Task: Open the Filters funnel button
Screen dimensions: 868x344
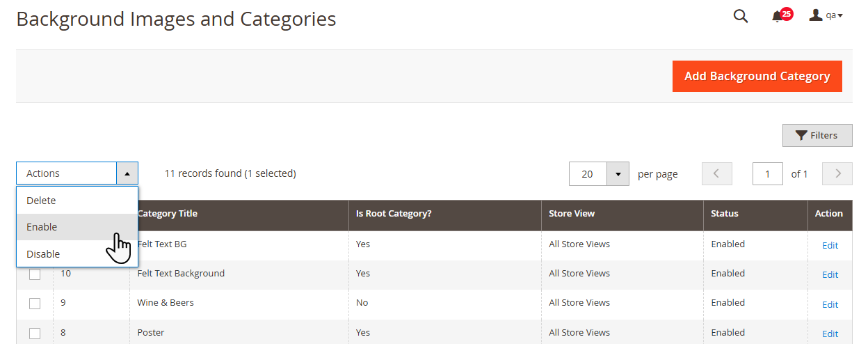Action: point(817,135)
